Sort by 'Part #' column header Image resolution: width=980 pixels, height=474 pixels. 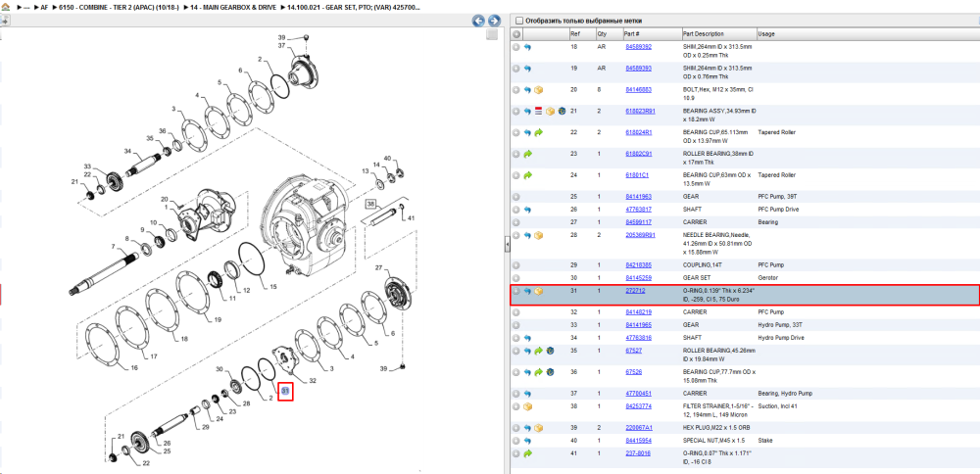click(x=632, y=33)
